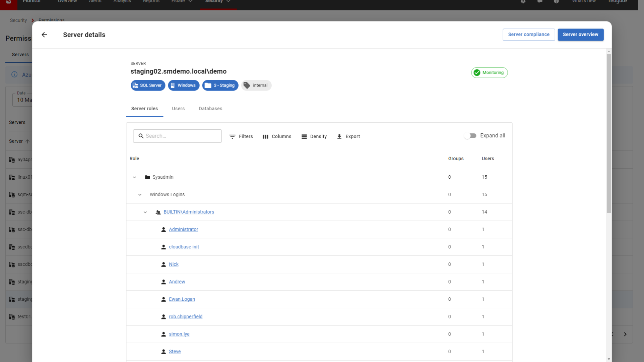Click the person icon beside Andrew
The width and height of the screenshot is (644, 362).
pos(164,282)
